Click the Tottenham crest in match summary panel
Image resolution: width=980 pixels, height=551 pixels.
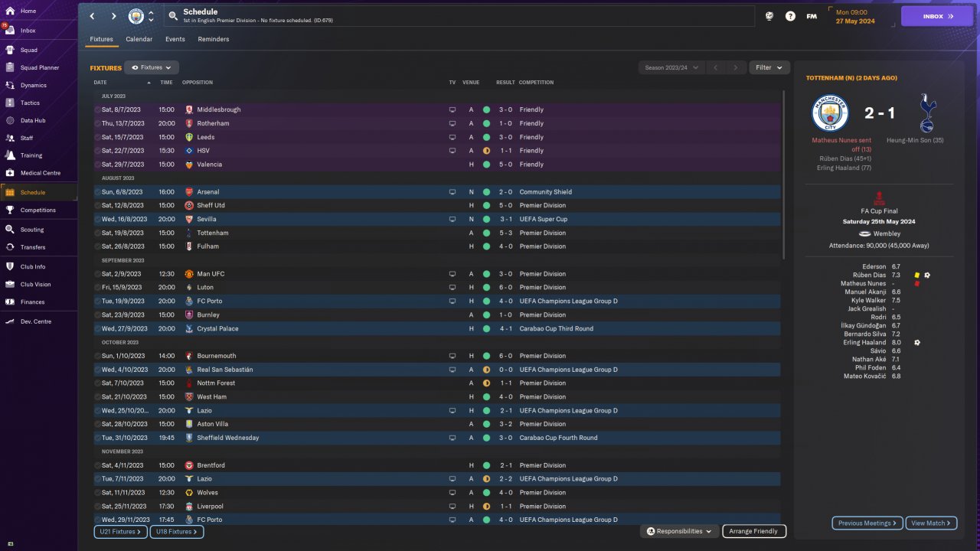(927, 113)
